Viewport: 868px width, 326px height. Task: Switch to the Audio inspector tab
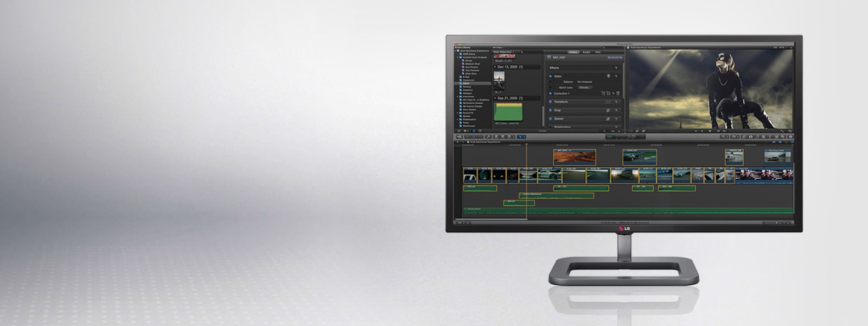586,52
